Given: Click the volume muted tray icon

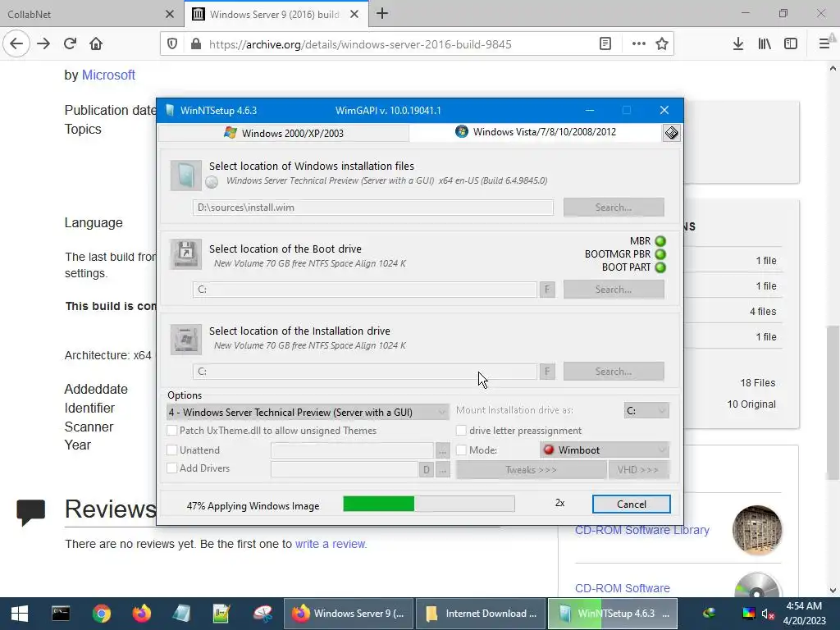Looking at the screenshot, I should point(768,614).
